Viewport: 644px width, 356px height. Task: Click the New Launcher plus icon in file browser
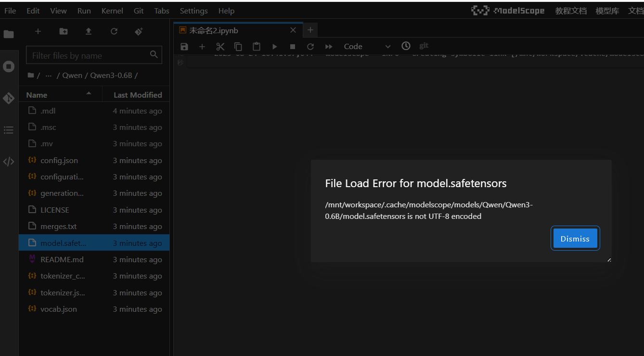38,31
